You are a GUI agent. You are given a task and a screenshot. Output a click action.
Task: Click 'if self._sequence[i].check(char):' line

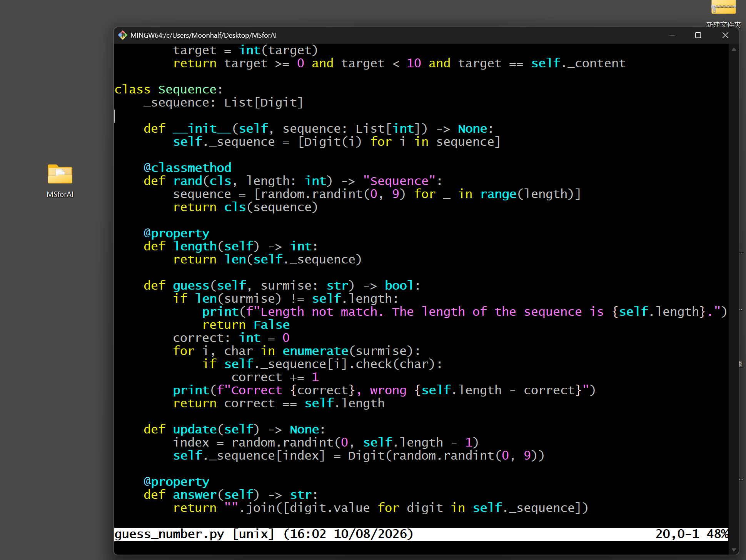[322, 364]
